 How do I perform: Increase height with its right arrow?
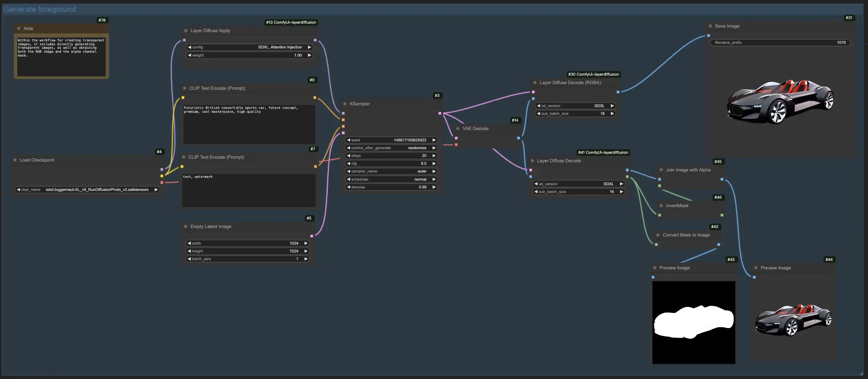point(306,251)
